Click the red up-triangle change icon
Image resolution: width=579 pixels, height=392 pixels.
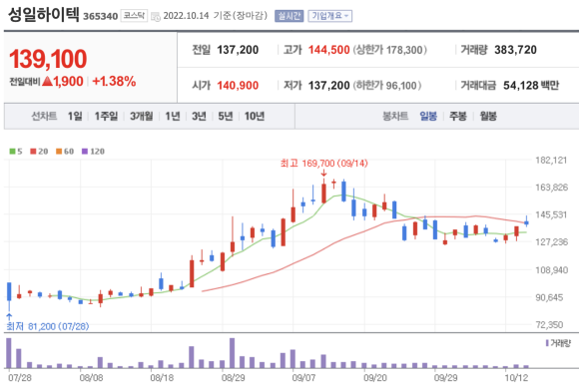click(x=47, y=81)
